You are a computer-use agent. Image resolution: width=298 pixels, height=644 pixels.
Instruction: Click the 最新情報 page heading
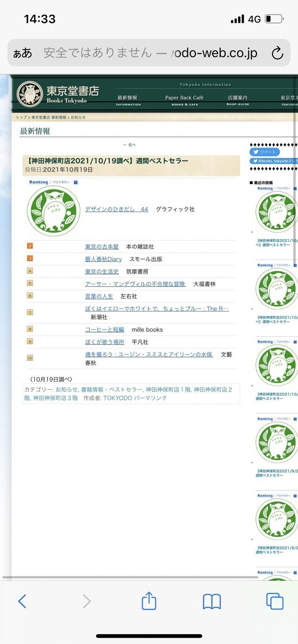tap(35, 131)
